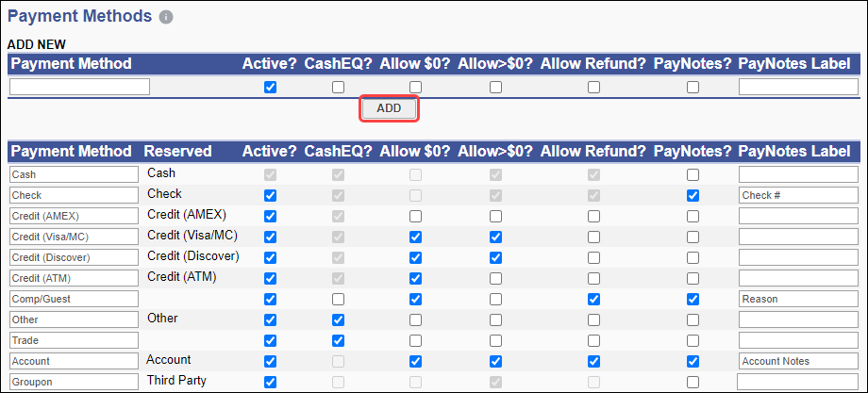Click the Payment Methods info icon
868x393 pixels.
click(x=166, y=18)
